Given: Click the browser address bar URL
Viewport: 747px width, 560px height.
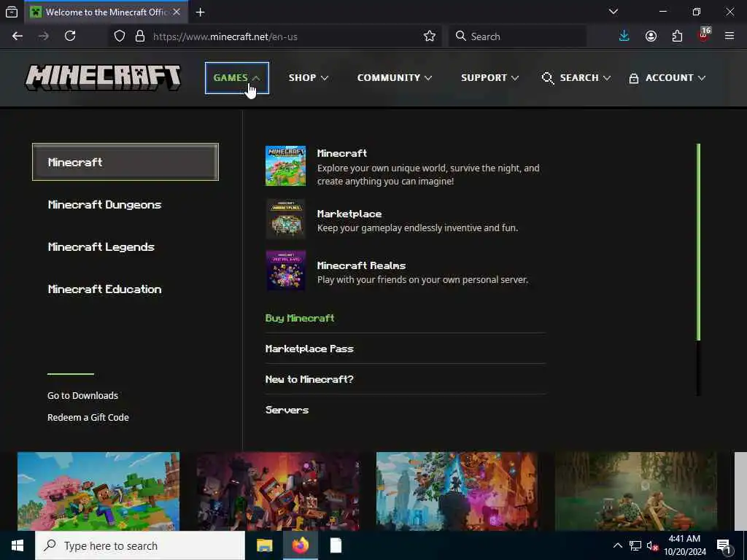Looking at the screenshot, I should click(x=225, y=36).
